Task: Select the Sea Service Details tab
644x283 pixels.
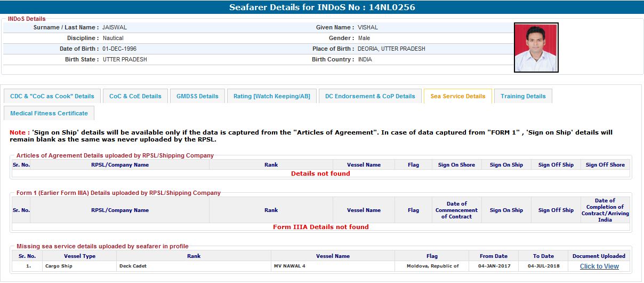Action: click(457, 96)
